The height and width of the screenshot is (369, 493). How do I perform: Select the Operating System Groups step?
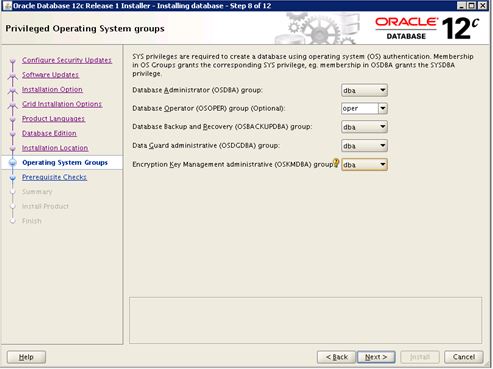click(65, 163)
